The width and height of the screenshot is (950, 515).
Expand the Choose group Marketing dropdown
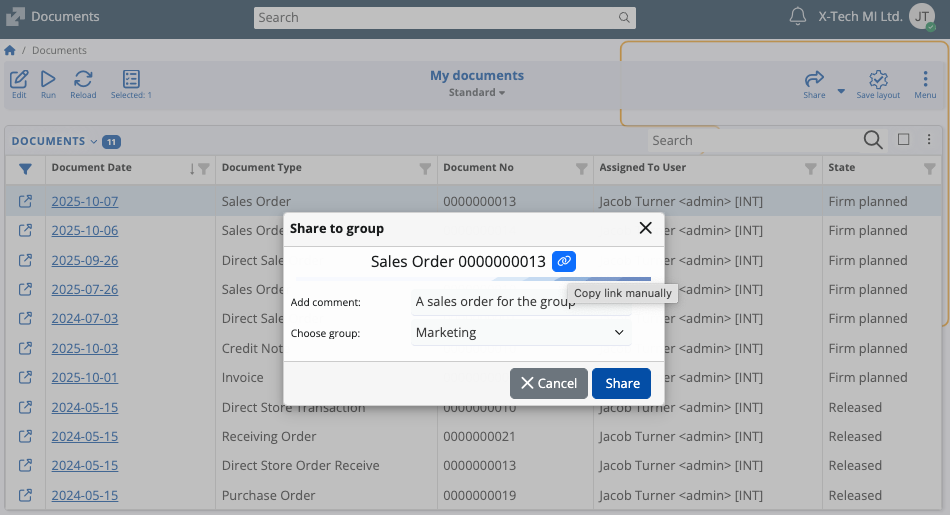(521, 332)
